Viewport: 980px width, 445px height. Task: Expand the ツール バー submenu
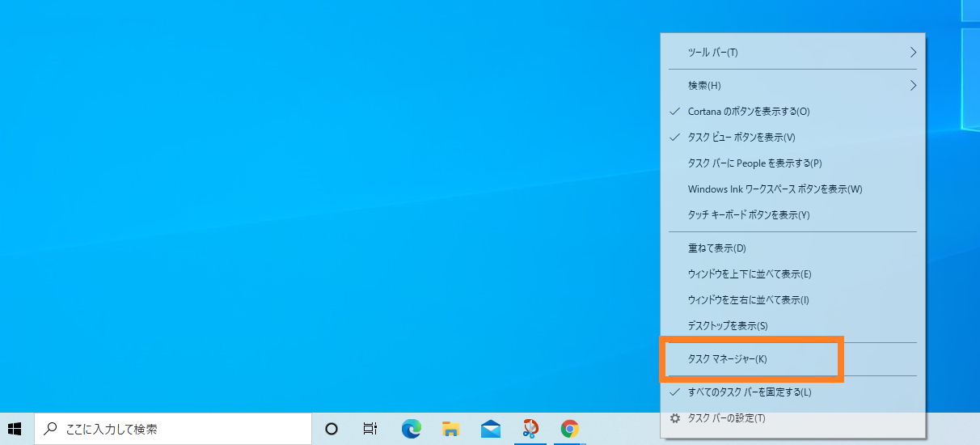click(792, 53)
